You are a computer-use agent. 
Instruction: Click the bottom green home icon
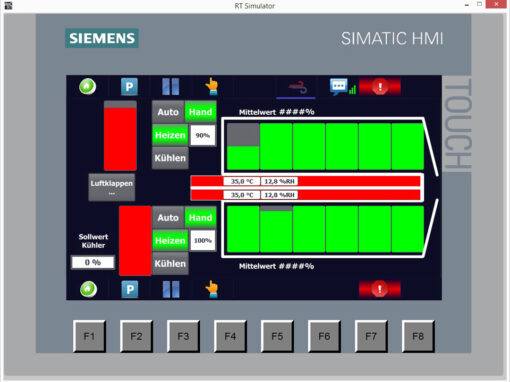(x=88, y=289)
